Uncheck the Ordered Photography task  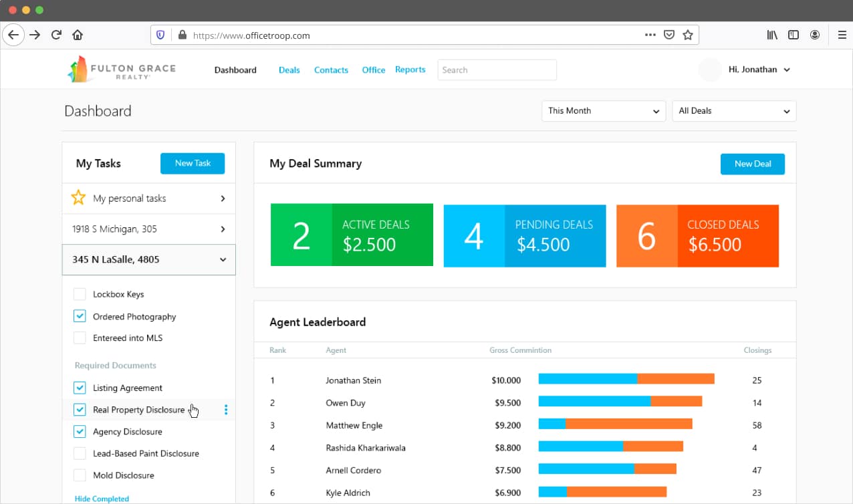click(x=80, y=316)
